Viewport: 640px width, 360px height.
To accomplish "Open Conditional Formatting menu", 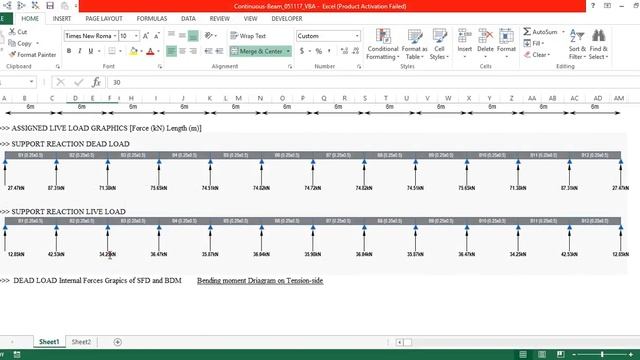I will click(x=383, y=44).
